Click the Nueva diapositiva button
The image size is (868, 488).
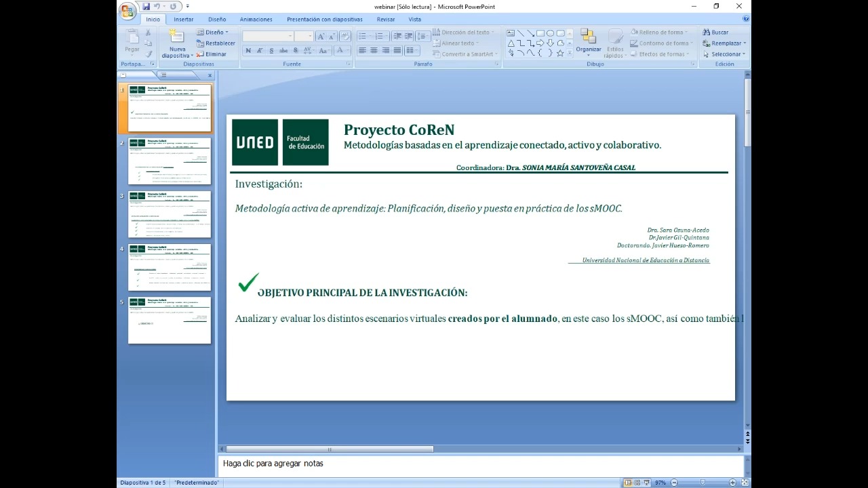coord(177,43)
